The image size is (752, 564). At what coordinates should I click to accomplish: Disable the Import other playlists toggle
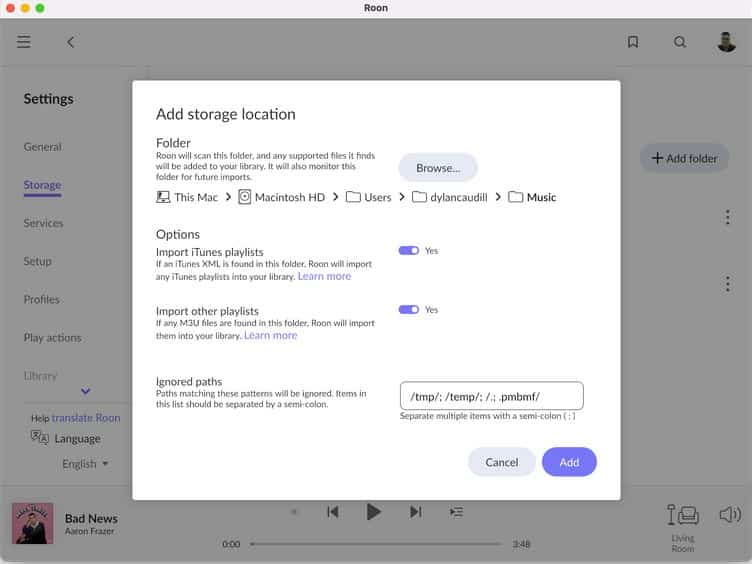coord(408,310)
